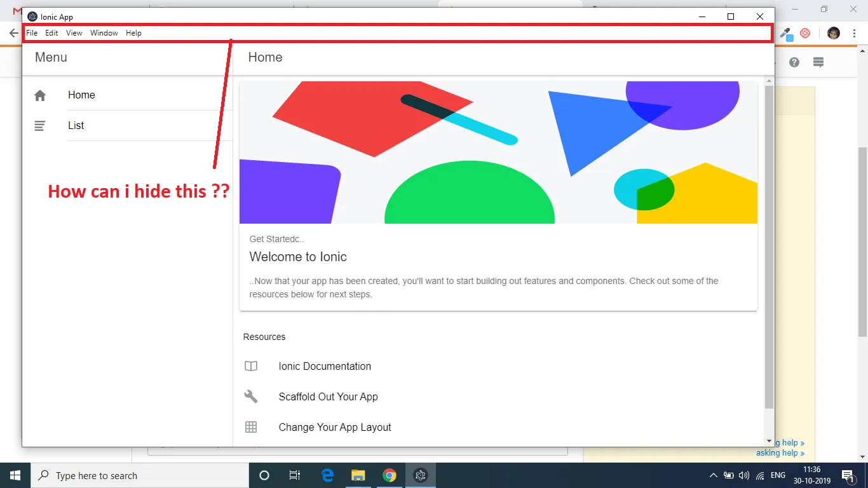
Task: Open the volume control in the tray
Action: coord(745,475)
